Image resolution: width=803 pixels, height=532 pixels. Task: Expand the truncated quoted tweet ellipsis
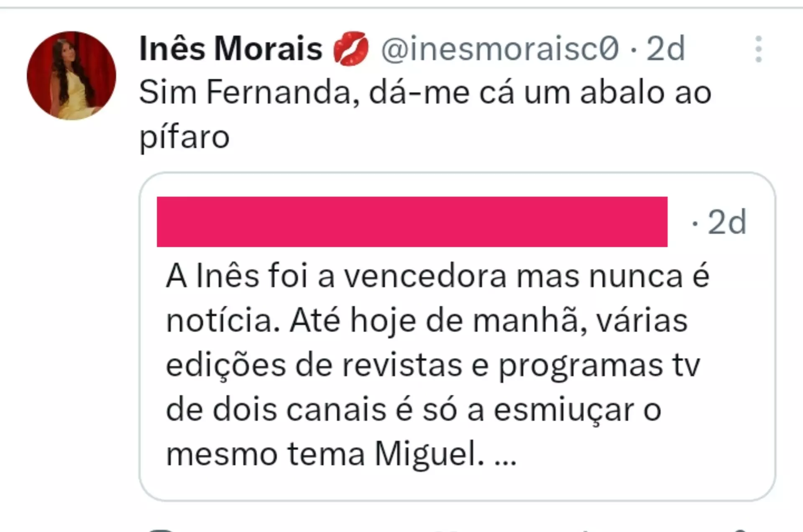pyautogui.click(x=506, y=455)
